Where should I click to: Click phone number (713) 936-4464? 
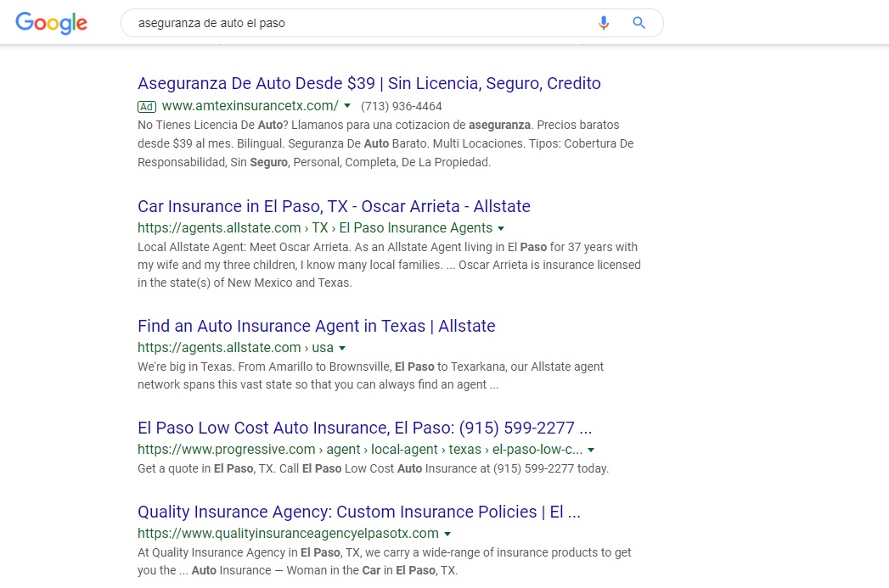402,107
